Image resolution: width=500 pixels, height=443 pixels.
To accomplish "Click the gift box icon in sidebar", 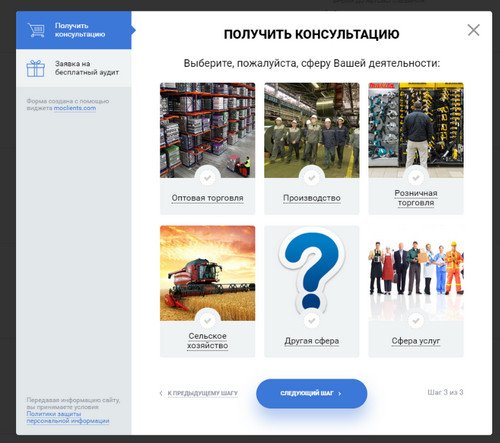I will [x=36, y=68].
